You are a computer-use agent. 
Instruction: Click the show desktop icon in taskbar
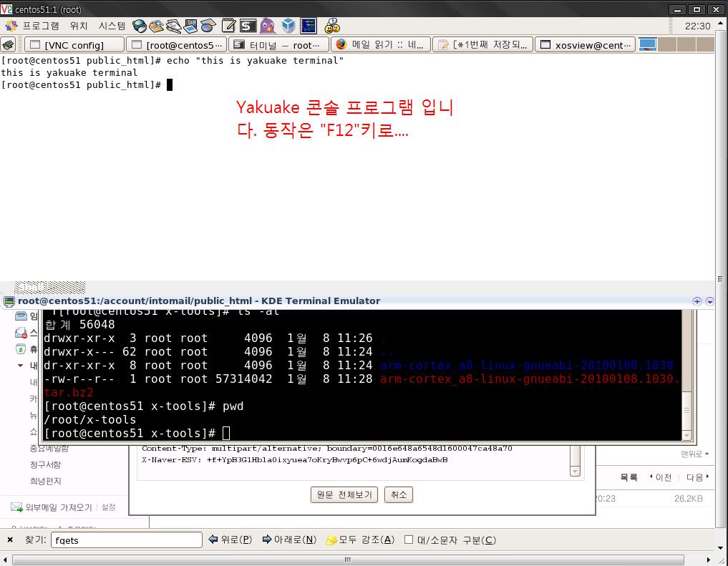[x=9, y=45]
